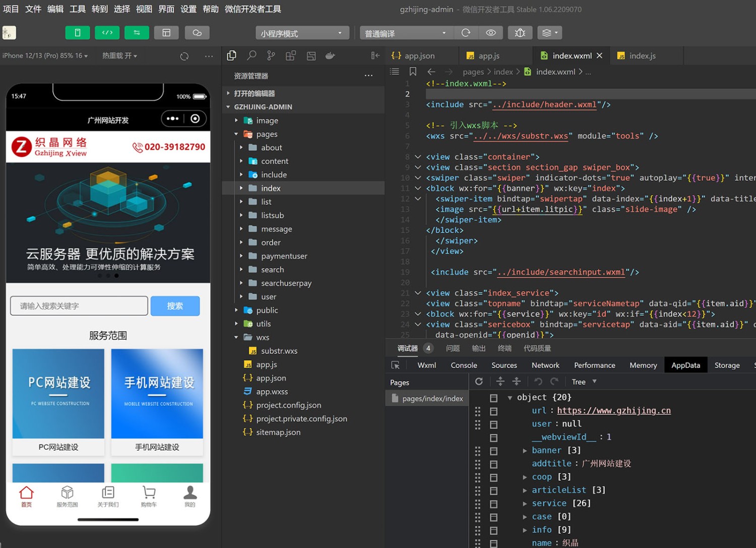756x548 pixels.
Task: Open the search magnifier icon in sidebar
Action: point(251,55)
